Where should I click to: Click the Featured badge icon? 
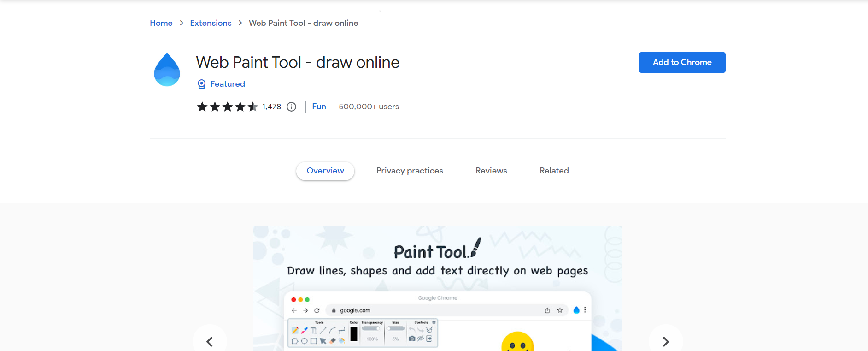click(x=201, y=84)
